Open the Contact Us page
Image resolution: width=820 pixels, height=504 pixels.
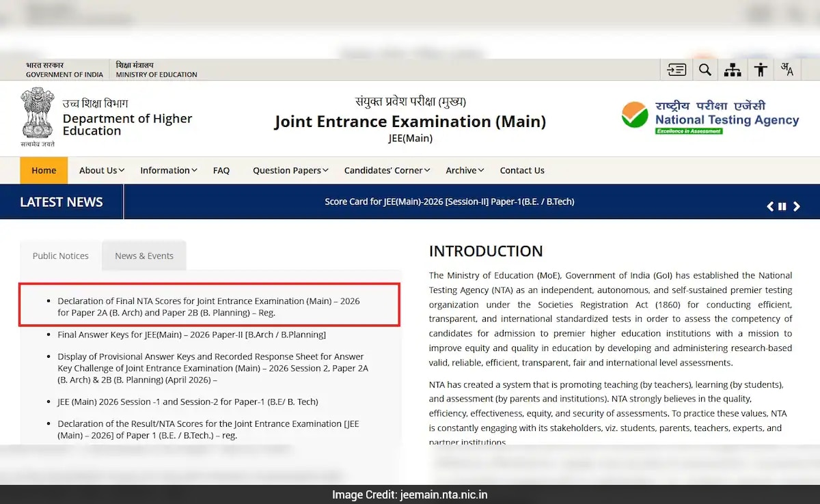click(522, 171)
